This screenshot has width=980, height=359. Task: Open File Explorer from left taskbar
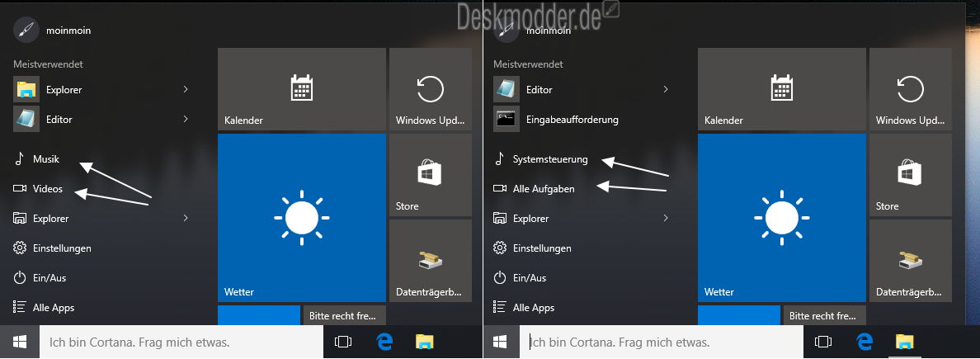tap(424, 342)
